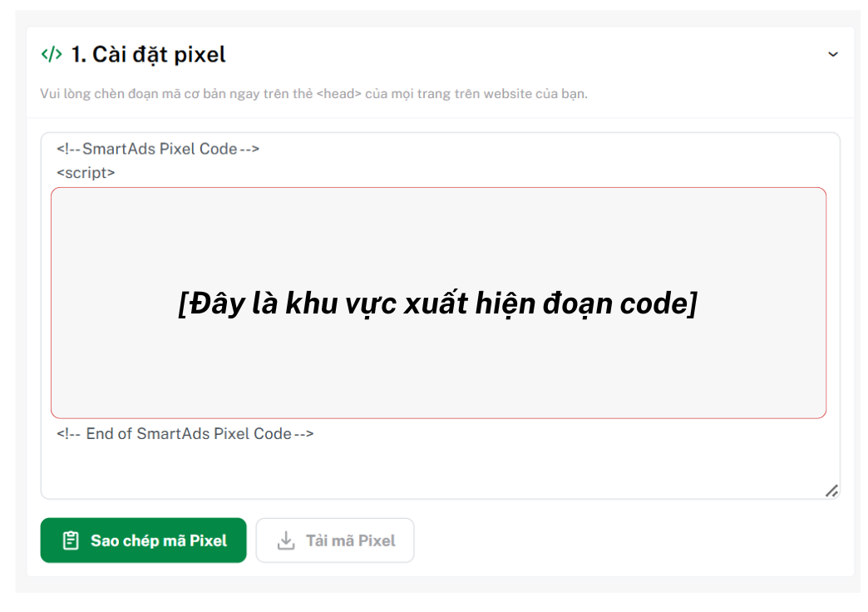The height and width of the screenshot is (612, 868).
Task: Download code with Tải mã Pixel button
Action: click(x=335, y=540)
